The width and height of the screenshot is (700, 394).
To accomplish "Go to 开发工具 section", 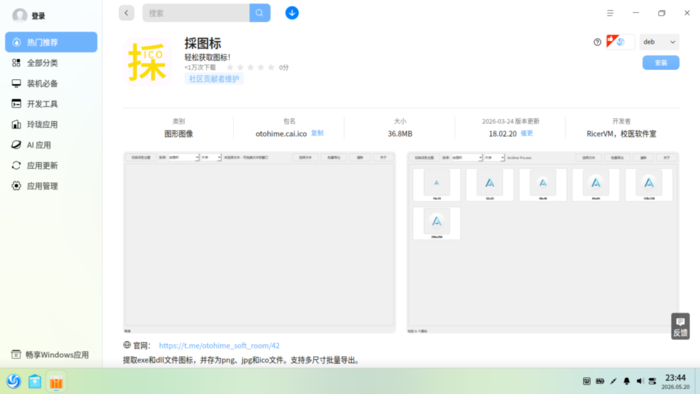I will 51,104.
